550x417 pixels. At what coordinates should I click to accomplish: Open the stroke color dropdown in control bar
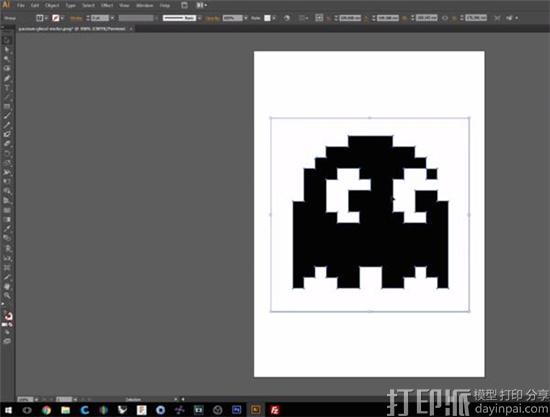pyautogui.click(x=62, y=18)
